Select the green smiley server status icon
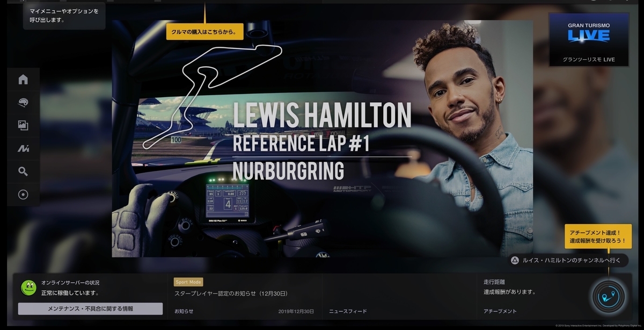This screenshot has width=644, height=330. (x=28, y=288)
